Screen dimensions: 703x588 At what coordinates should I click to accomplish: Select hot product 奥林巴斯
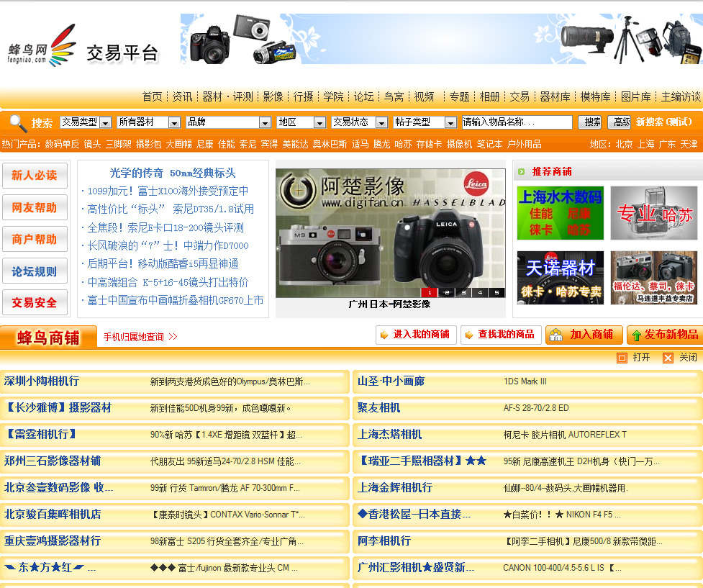coord(330,144)
